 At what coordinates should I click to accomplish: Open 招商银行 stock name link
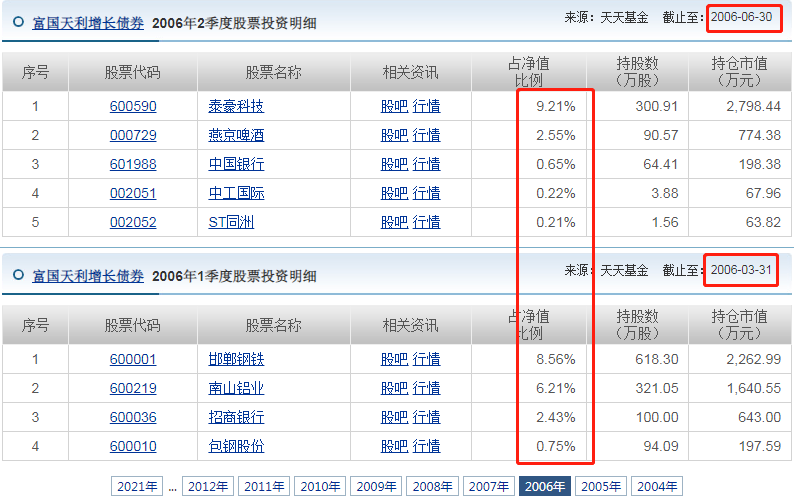[236, 417]
